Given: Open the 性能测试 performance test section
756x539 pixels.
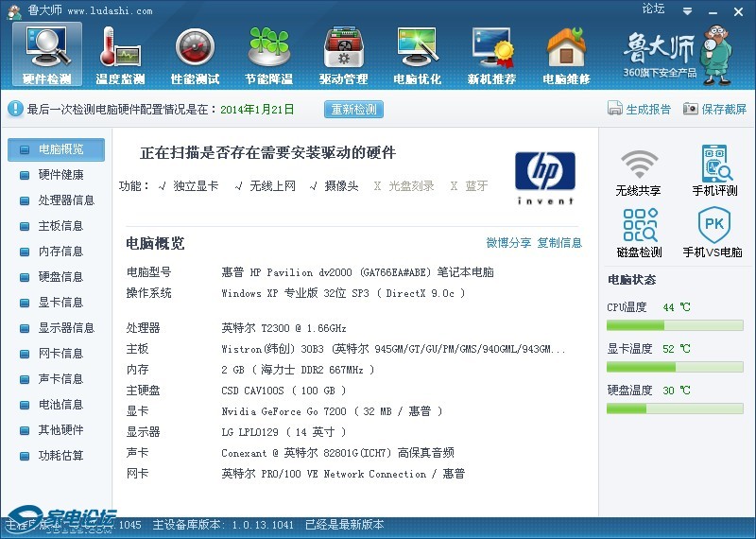Looking at the screenshot, I should pos(195,56).
